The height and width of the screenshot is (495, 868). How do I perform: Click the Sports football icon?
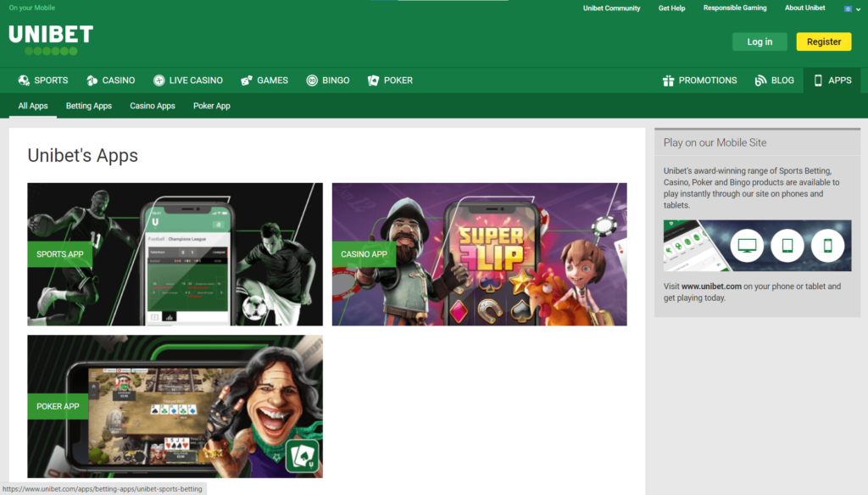[x=24, y=81]
